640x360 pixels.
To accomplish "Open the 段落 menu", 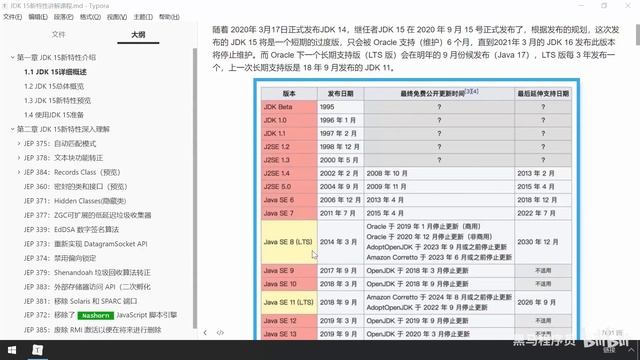I will click(x=64, y=17).
